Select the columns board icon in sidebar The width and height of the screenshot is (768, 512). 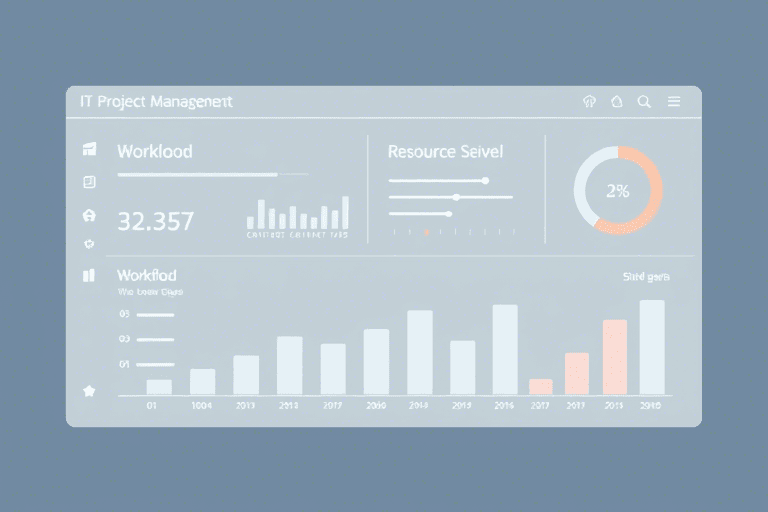[89, 275]
